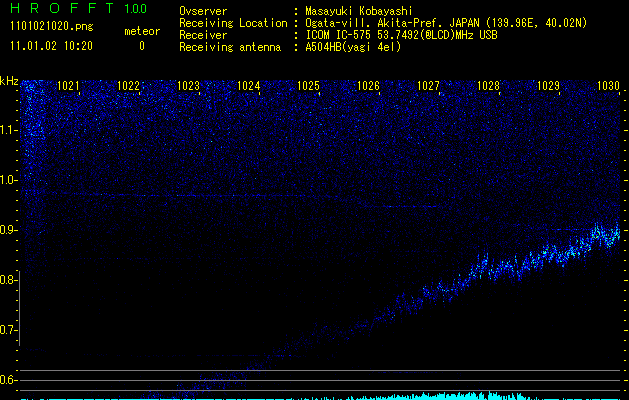Click the 1026 time marker
Image resolution: width=629 pixels, height=400 pixels.
(x=369, y=86)
